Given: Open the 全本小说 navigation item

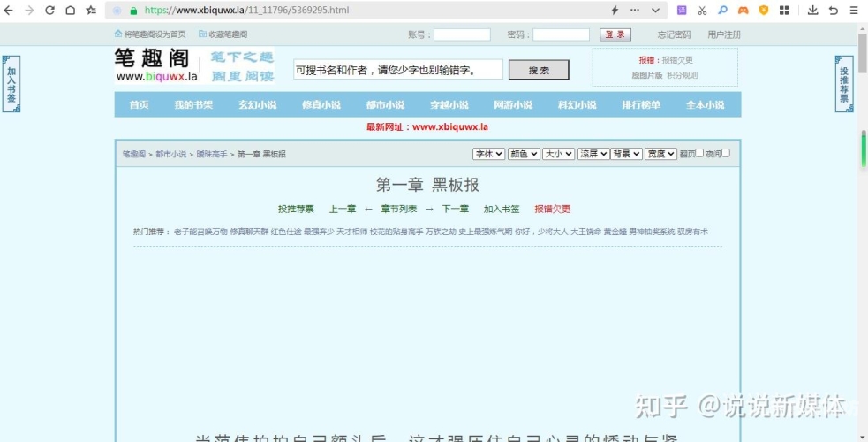Looking at the screenshot, I should (705, 104).
